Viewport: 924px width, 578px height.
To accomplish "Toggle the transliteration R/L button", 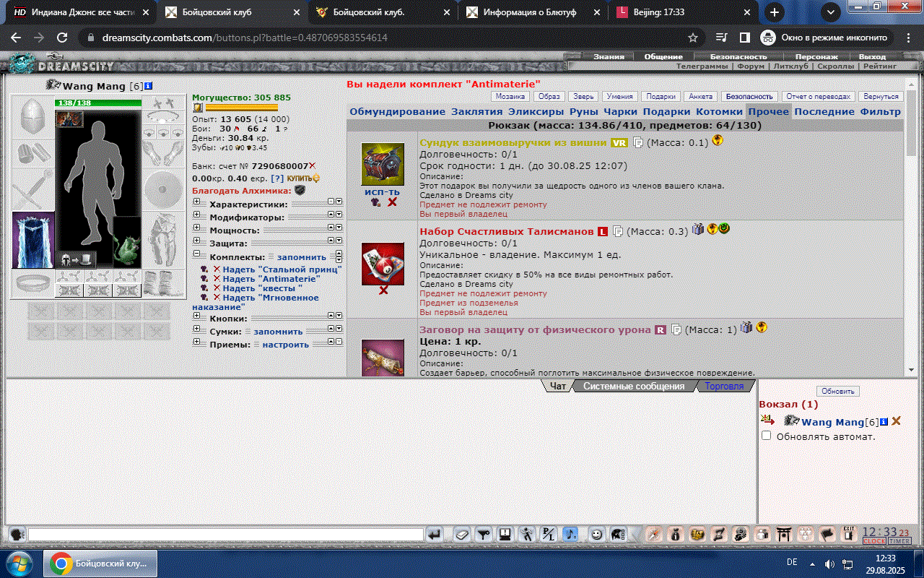I will (x=549, y=535).
